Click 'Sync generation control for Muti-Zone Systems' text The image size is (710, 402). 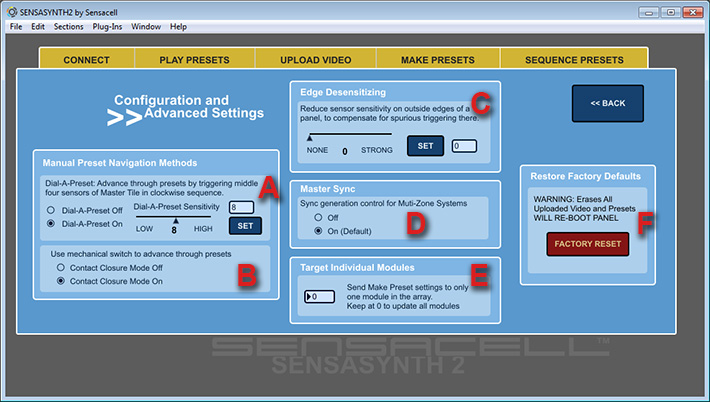tap(384, 203)
